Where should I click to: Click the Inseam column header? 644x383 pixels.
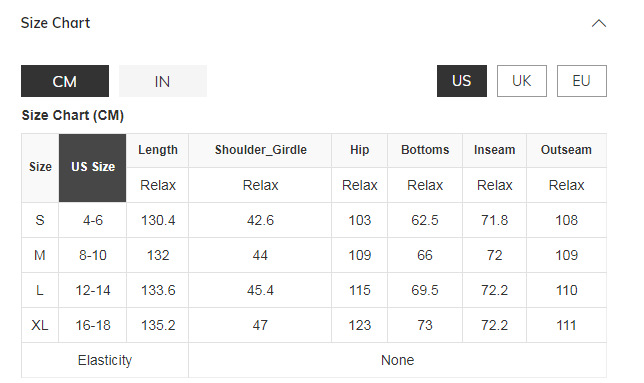494,150
